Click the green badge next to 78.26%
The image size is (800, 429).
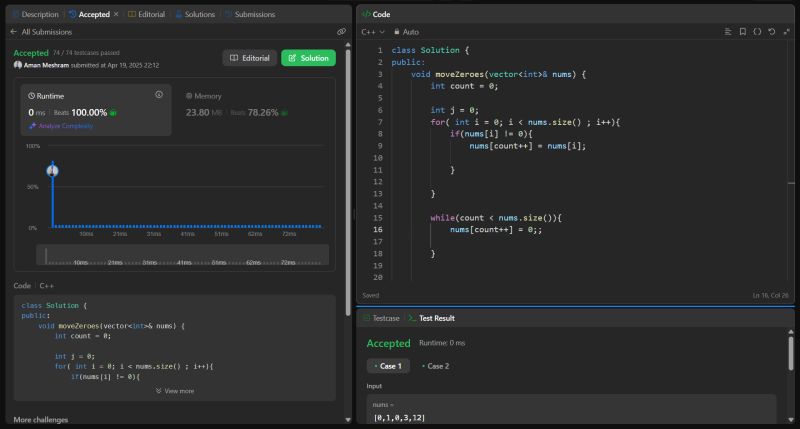click(284, 113)
